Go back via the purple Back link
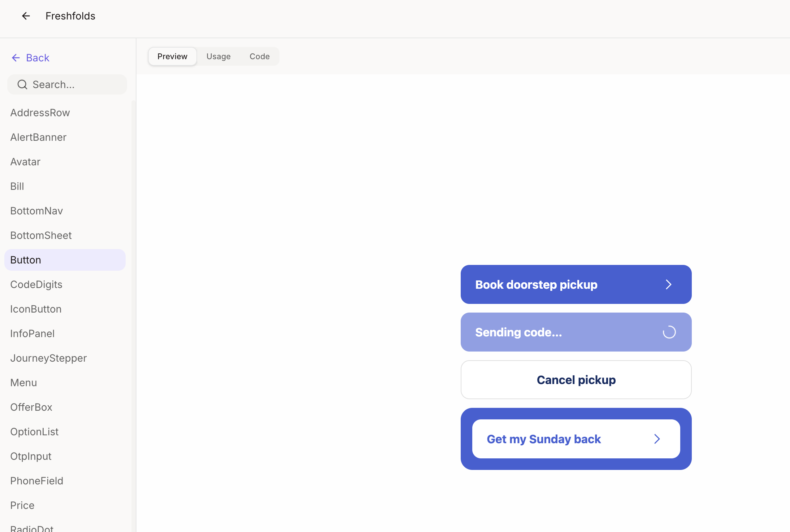 click(31, 58)
